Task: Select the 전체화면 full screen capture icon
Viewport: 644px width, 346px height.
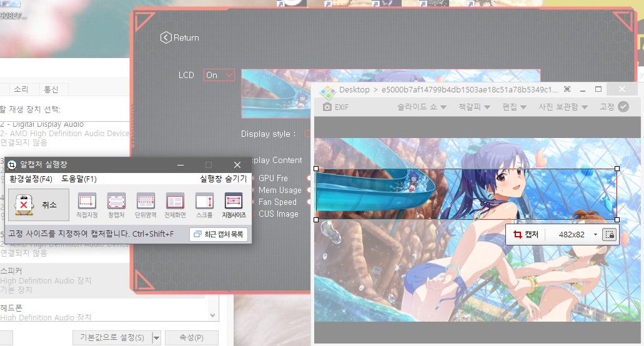Action: (x=175, y=201)
